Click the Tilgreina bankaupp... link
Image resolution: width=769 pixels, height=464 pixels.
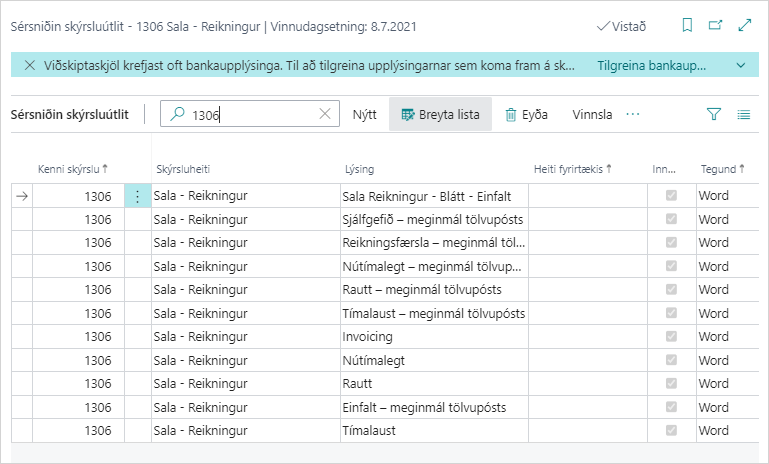(x=651, y=65)
